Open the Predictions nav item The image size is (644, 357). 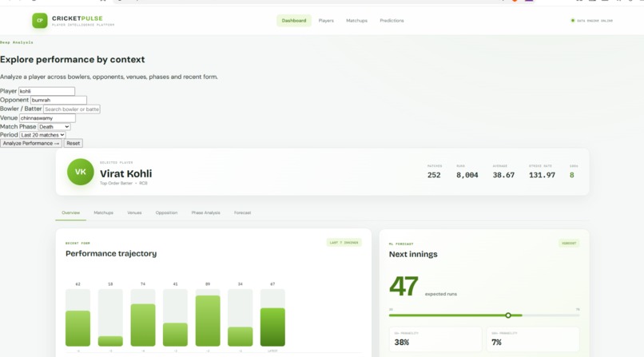pos(392,21)
